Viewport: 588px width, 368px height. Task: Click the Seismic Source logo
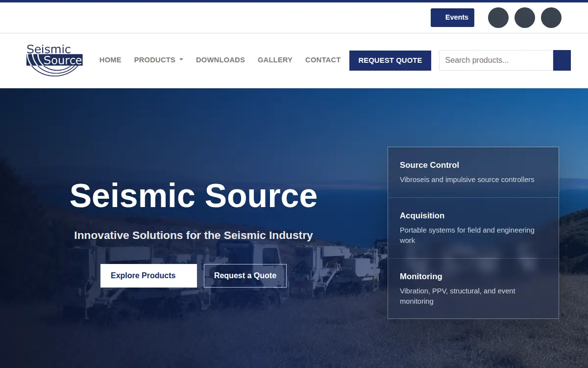(54, 60)
